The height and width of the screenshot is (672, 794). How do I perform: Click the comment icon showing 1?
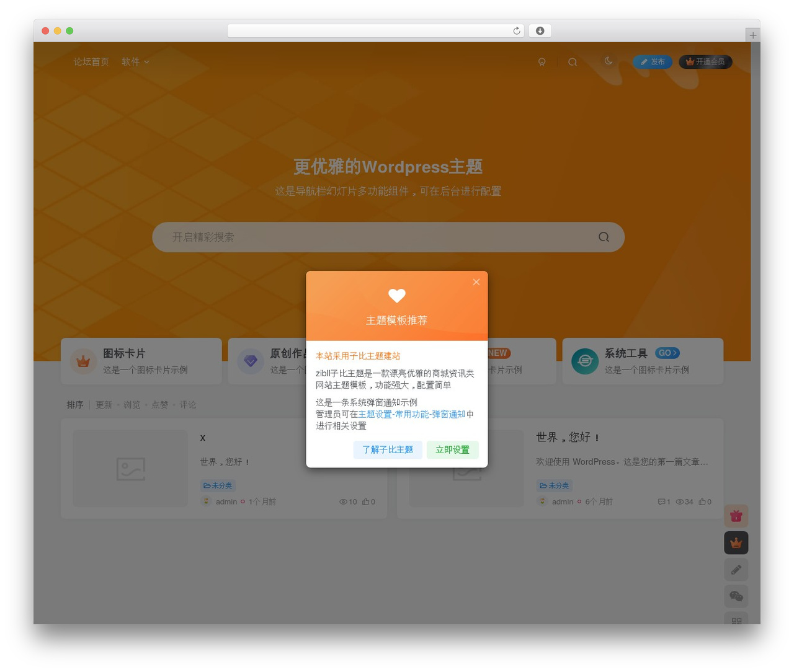(661, 502)
